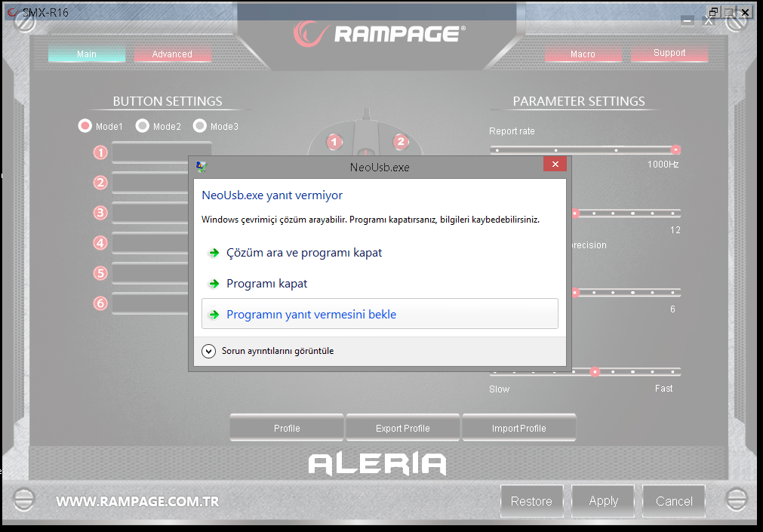Select Mode1 radio button
Viewport: 763px width, 532px height.
point(85,126)
